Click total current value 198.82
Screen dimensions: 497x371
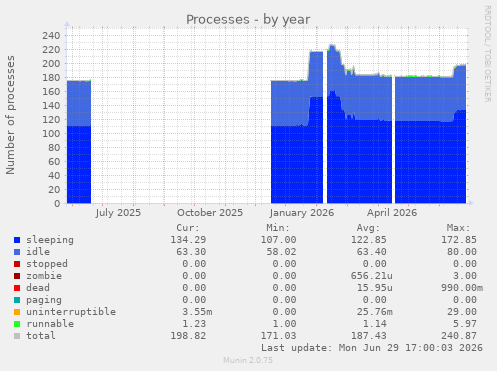[x=188, y=336]
